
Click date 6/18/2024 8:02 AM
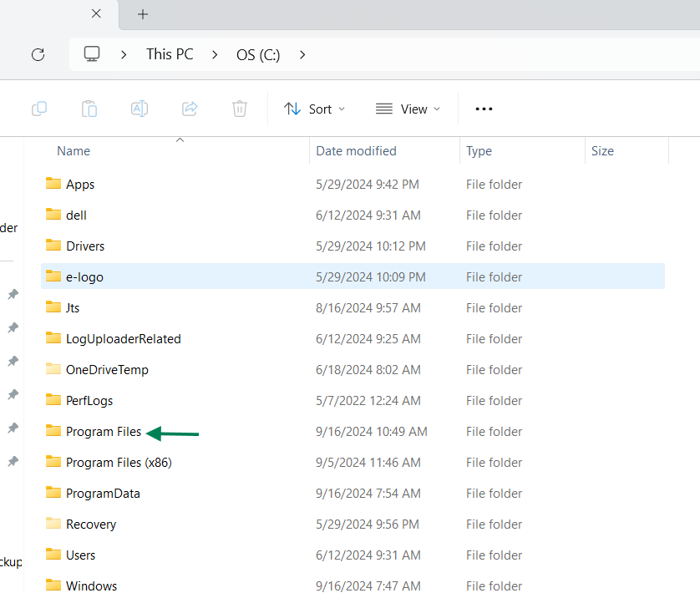tap(368, 370)
